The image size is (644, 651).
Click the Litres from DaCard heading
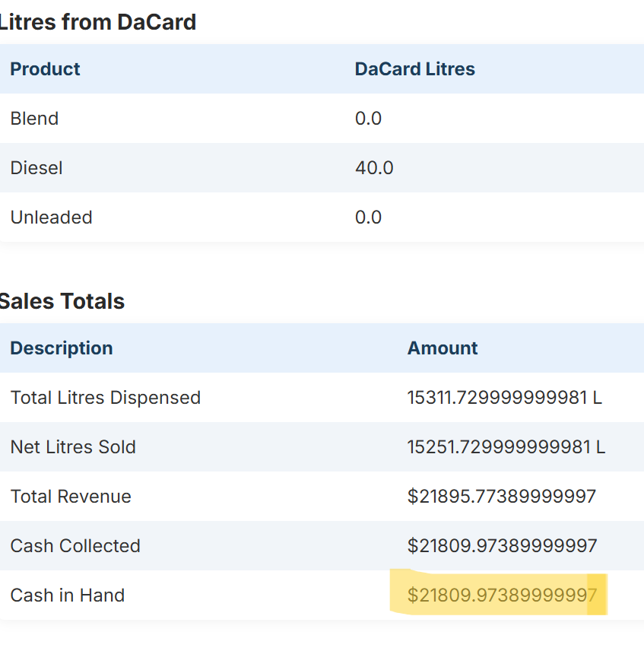[x=98, y=22]
